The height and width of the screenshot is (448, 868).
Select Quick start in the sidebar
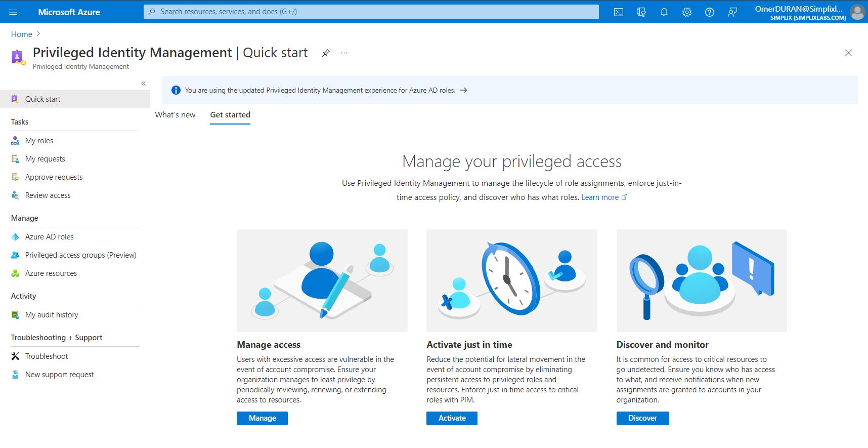[75, 99]
